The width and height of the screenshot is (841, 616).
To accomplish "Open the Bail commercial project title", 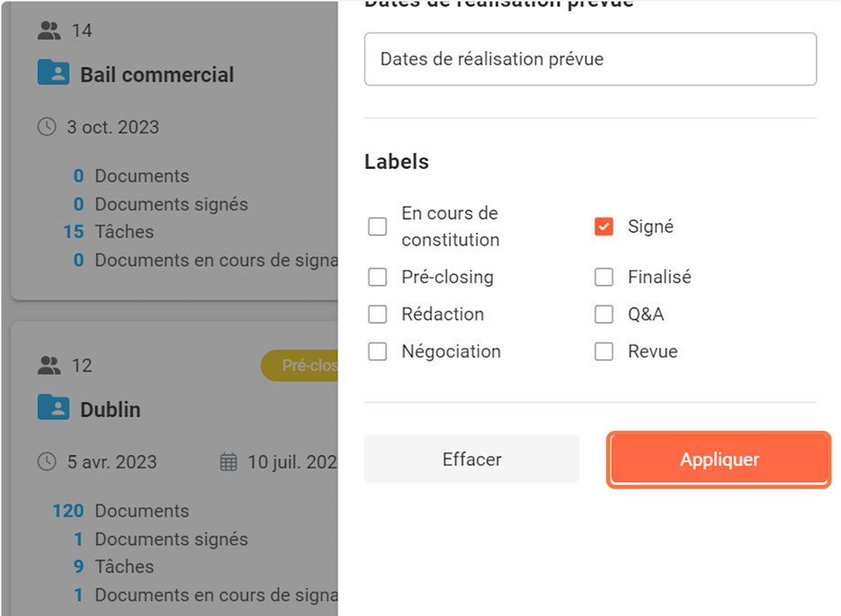I will 157,75.
